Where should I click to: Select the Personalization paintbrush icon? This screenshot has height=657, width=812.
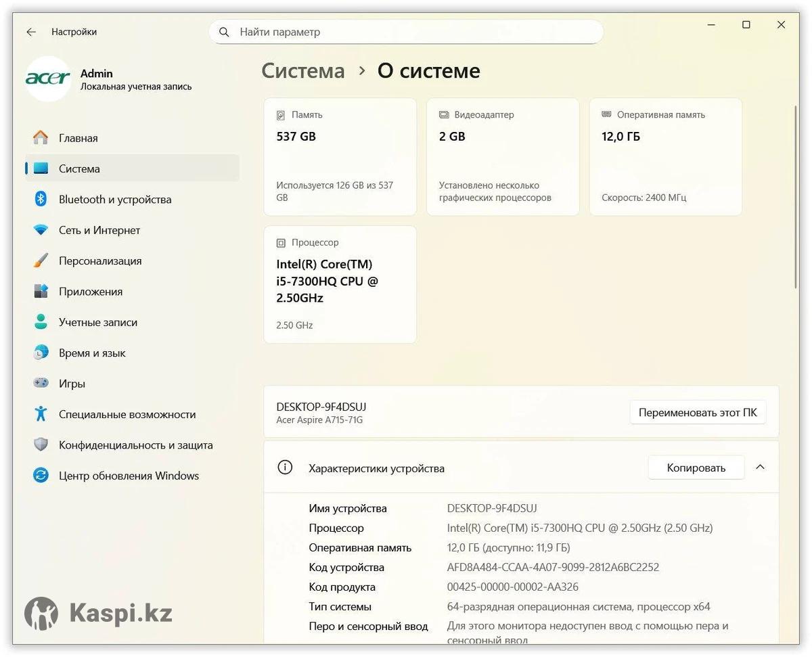41,260
